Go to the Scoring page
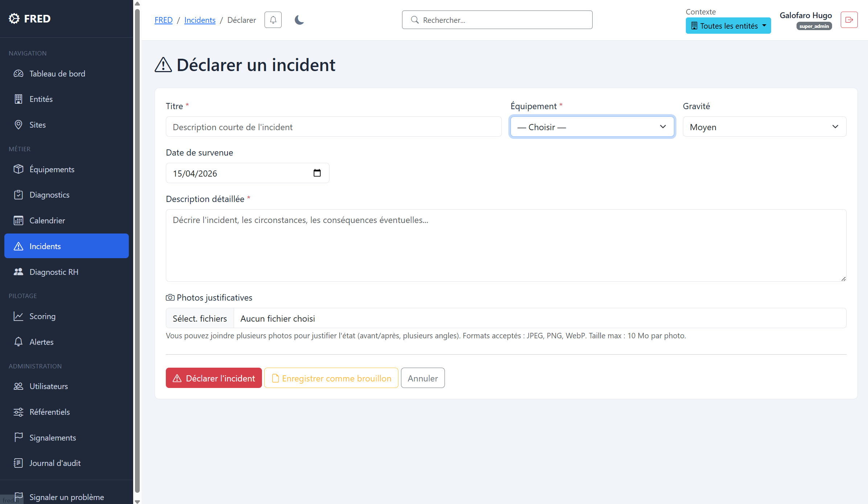 (42, 316)
